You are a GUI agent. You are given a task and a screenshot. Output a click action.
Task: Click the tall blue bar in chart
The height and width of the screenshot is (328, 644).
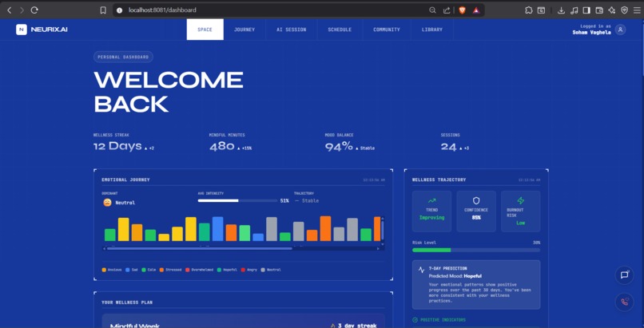click(217, 229)
